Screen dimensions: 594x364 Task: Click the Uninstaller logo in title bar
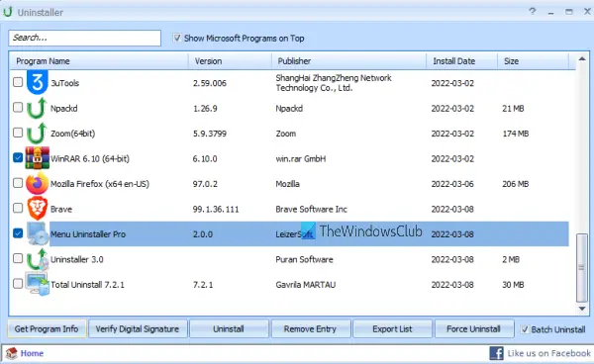(x=8, y=12)
